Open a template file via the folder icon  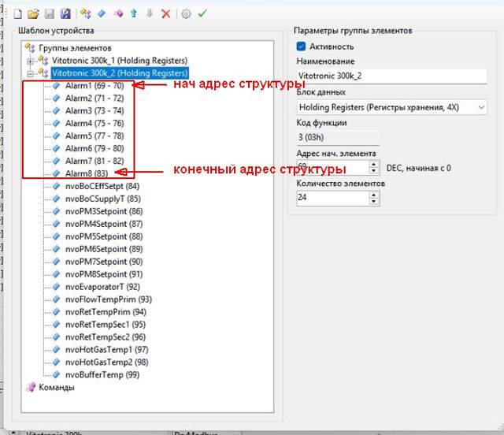pos(33,13)
